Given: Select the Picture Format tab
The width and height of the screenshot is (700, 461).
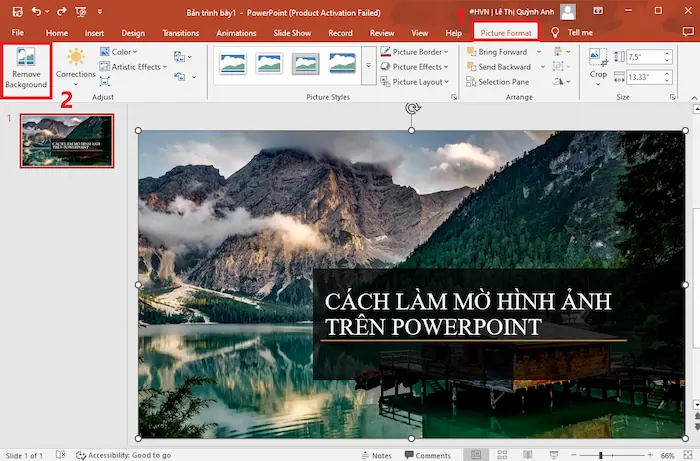Looking at the screenshot, I should click(506, 33).
